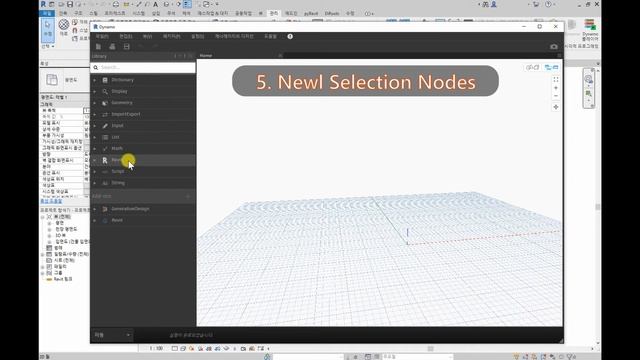This screenshot has height=360, width=640.
Task: Click the Open file icon in Dynamo toolbar
Action: coord(112,47)
